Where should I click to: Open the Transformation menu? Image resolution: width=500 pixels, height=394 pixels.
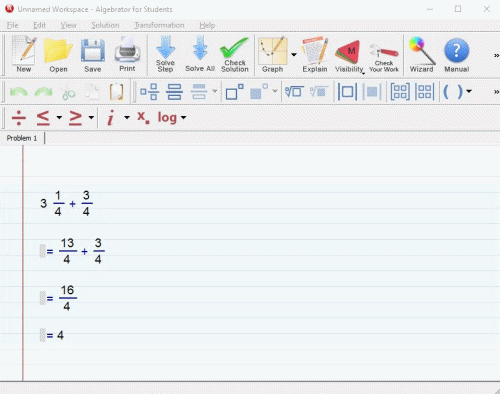pos(159,25)
